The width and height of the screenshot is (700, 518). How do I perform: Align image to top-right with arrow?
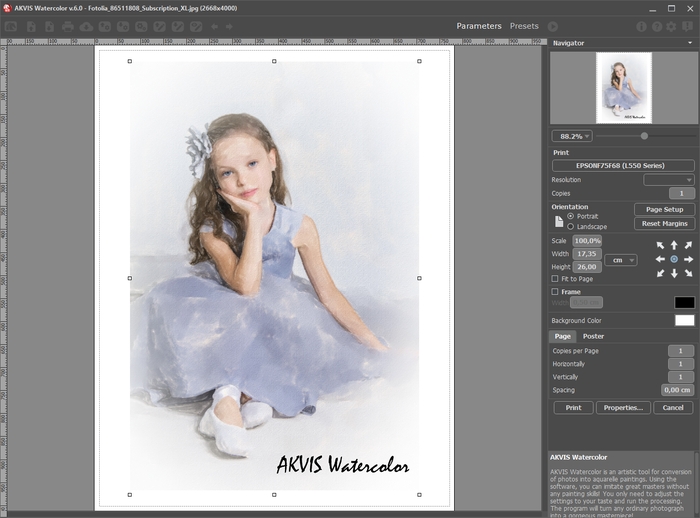(688, 245)
